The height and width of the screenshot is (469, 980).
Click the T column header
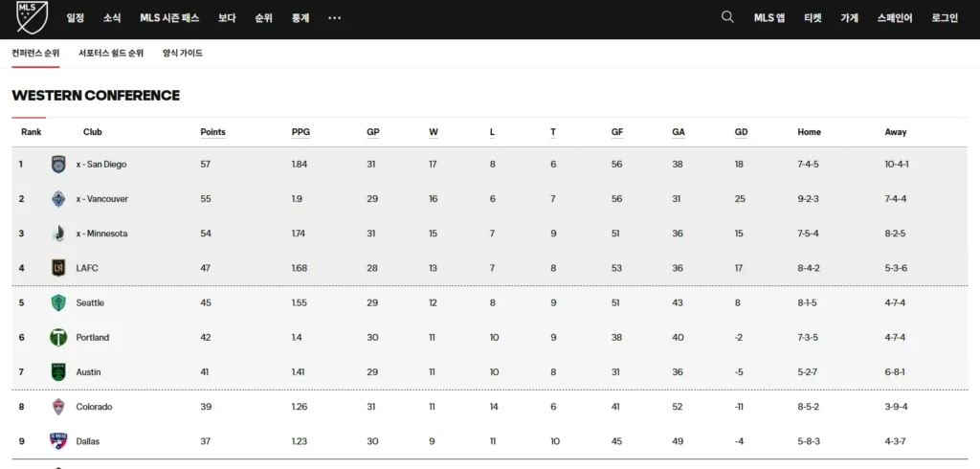coord(553,132)
